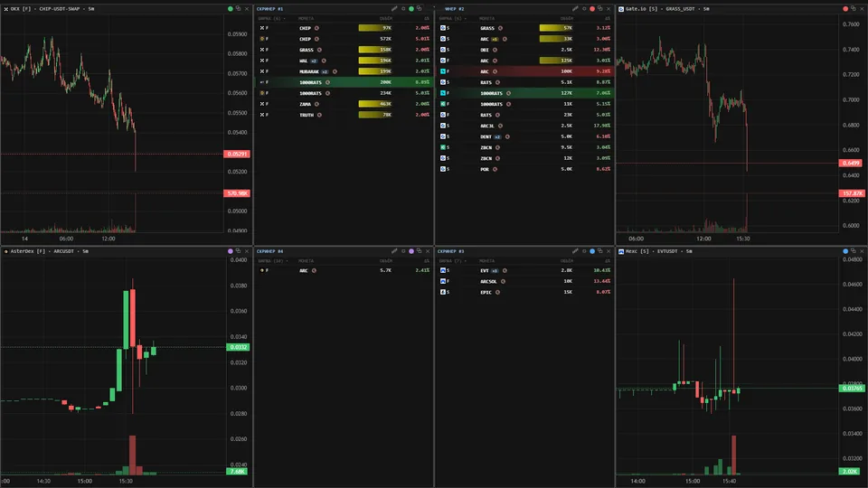The height and width of the screenshot is (488, 868).
Task: Sort Screener #2 by percent change column header
Action: 608,18
